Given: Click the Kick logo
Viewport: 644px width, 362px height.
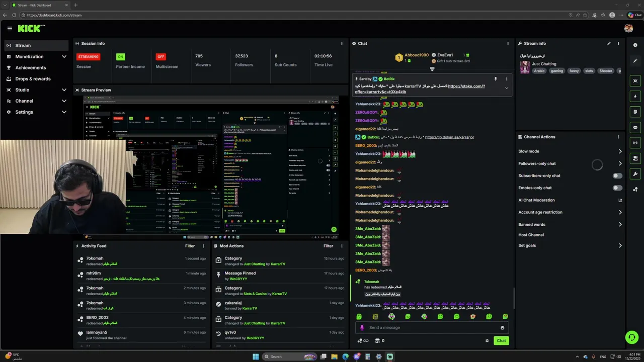Looking at the screenshot, I should tap(31, 29).
